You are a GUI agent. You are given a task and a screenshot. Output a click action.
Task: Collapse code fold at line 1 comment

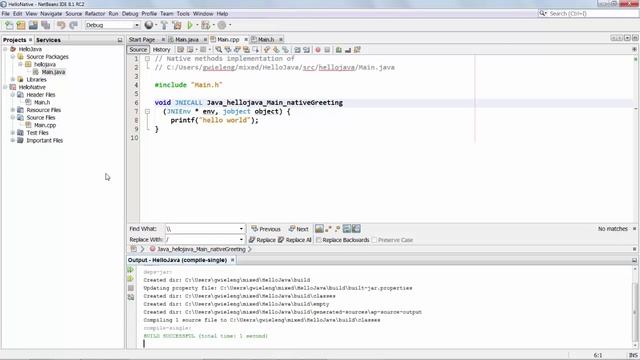coord(147,59)
